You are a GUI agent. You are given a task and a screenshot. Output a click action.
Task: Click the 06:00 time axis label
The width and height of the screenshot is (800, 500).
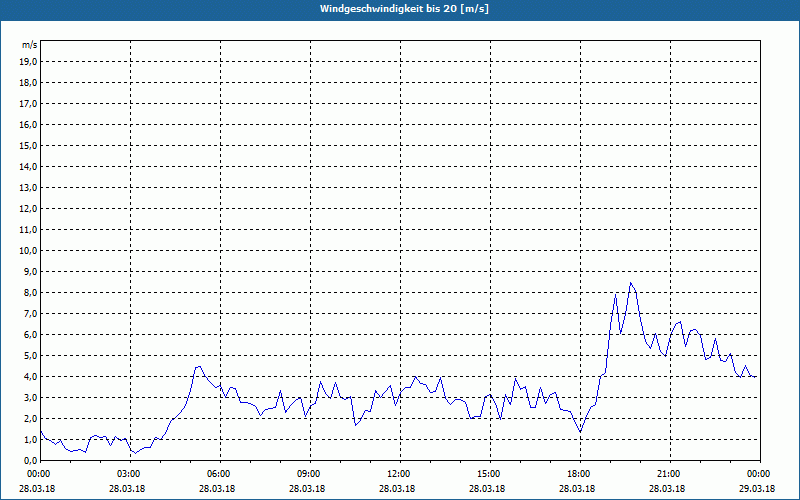point(220,474)
